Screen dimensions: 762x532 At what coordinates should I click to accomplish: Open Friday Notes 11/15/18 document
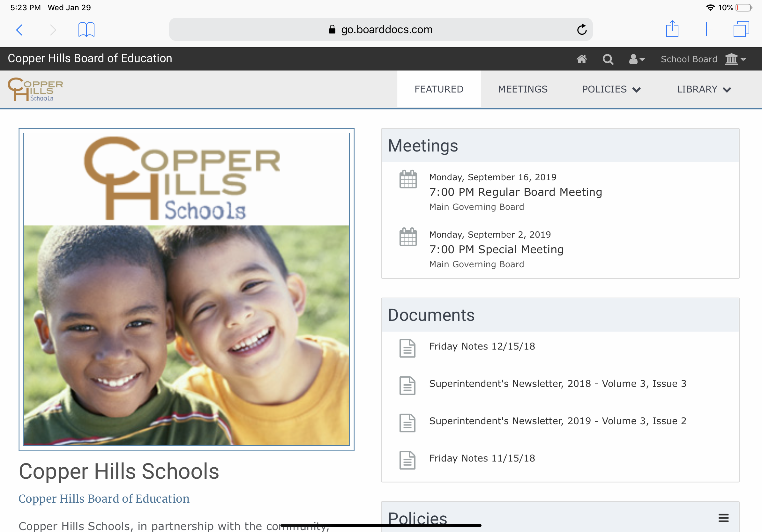click(482, 458)
